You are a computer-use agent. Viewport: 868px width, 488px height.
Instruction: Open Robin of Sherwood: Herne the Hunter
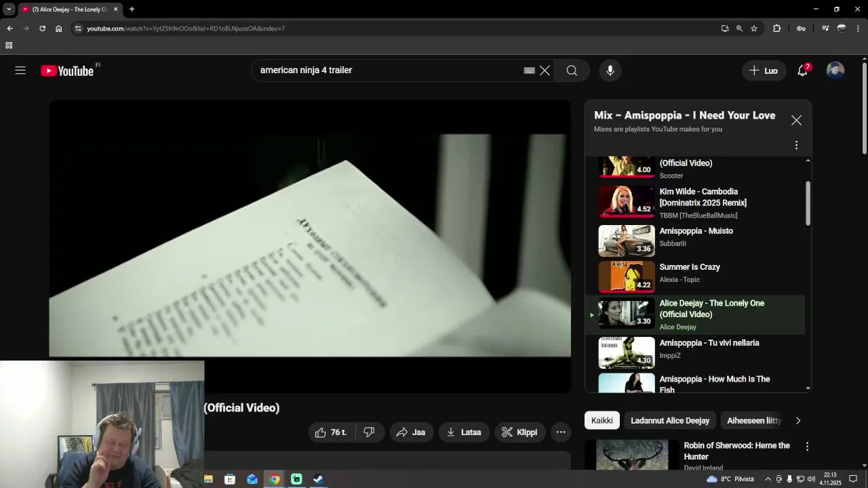(736, 451)
